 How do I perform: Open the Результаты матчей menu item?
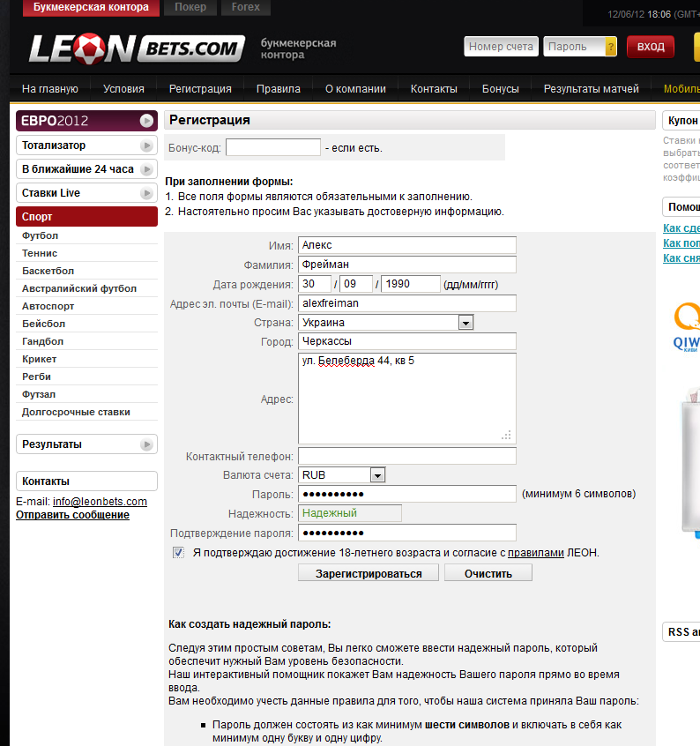[x=591, y=89]
